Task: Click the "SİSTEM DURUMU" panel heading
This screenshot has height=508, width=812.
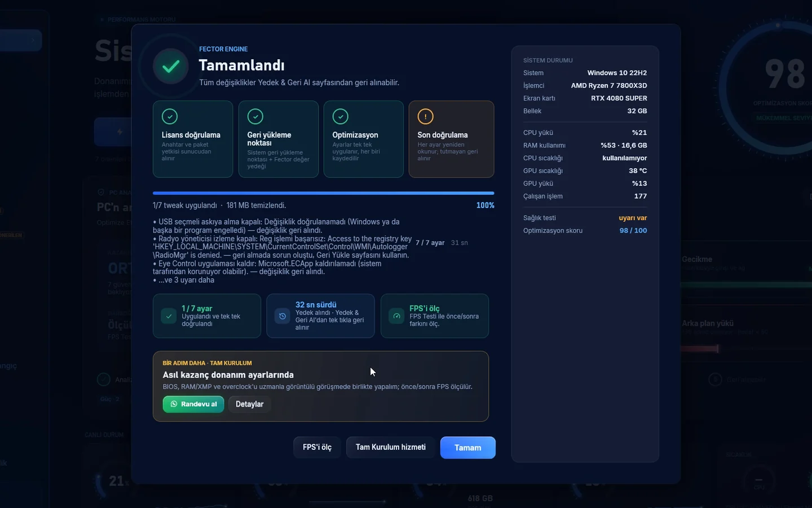Action: [548, 60]
